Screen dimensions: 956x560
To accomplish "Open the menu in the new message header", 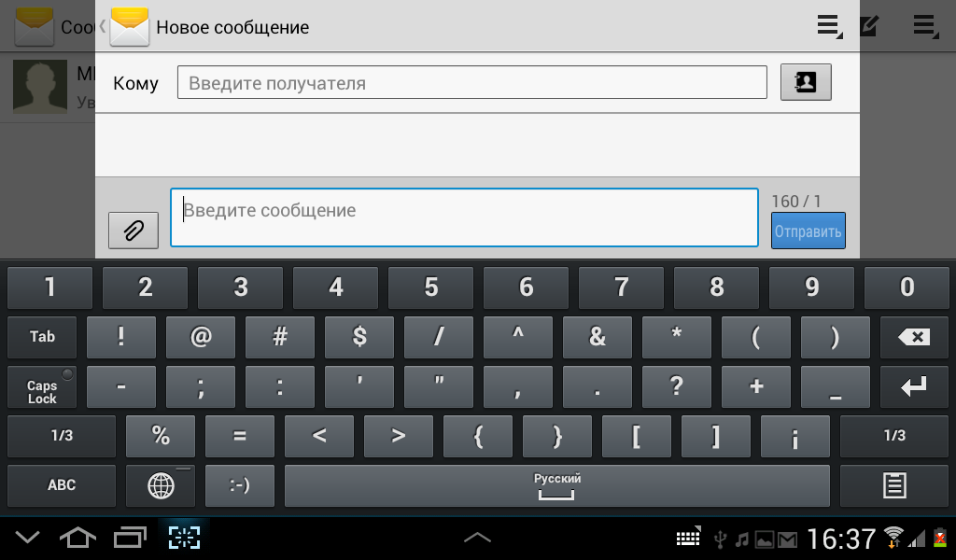I will pos(829,26).
